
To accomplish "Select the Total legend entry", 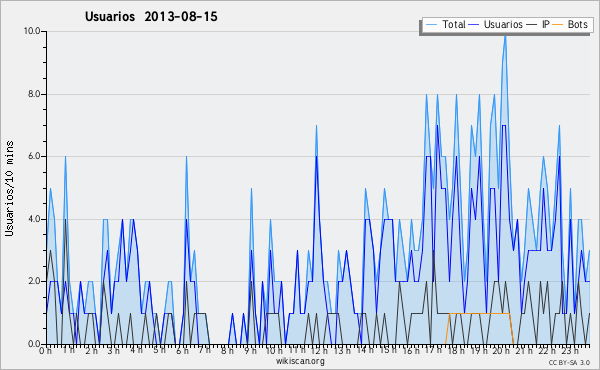I will click(x=445, y=24).
